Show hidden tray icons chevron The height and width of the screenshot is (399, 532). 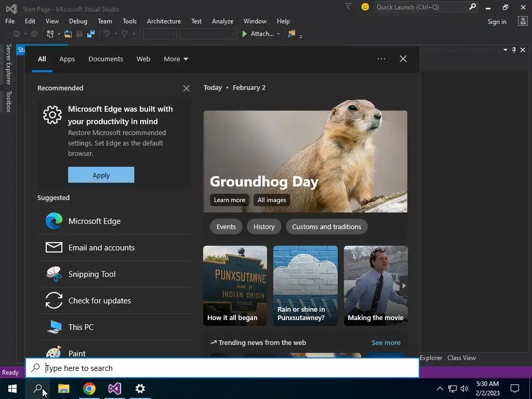[440, 389]
